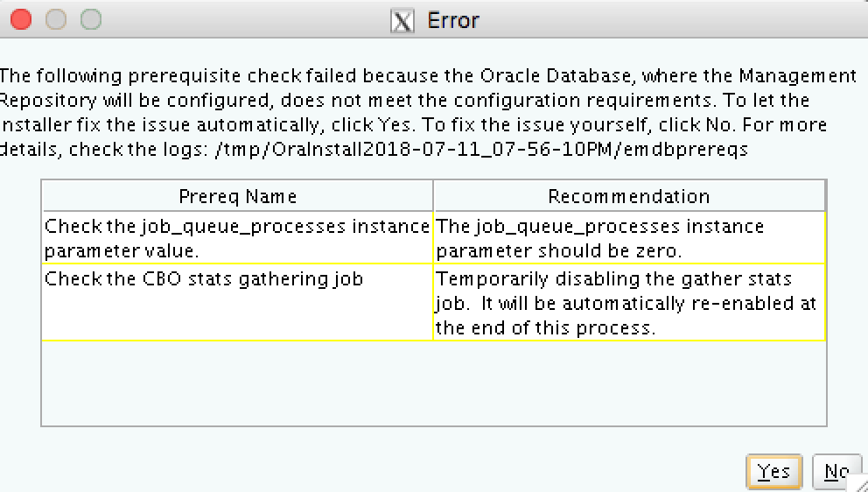Sort by the Prereq Name column header
Image resolution: width=868 pixels, height=492 pixels.
[237, 196]
